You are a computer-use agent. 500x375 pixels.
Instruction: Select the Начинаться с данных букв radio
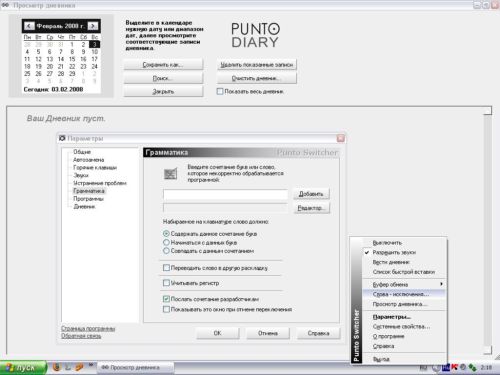coord(166,242)
